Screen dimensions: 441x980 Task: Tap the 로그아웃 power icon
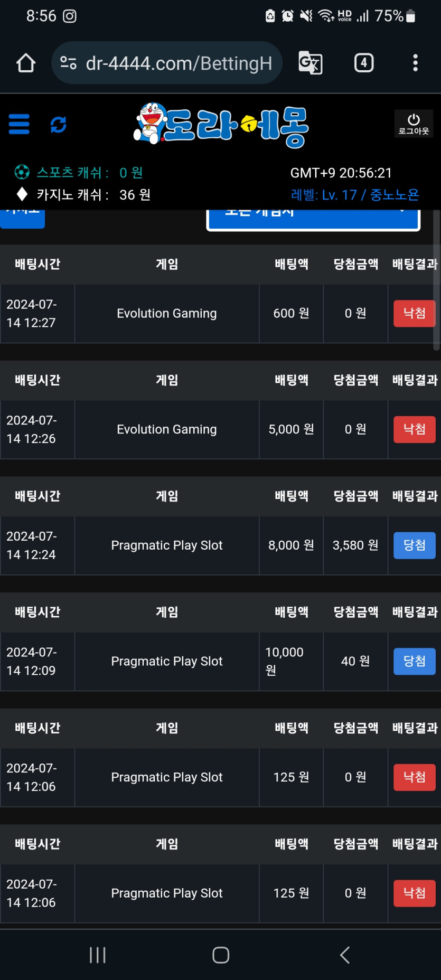[x=414, y=124]
